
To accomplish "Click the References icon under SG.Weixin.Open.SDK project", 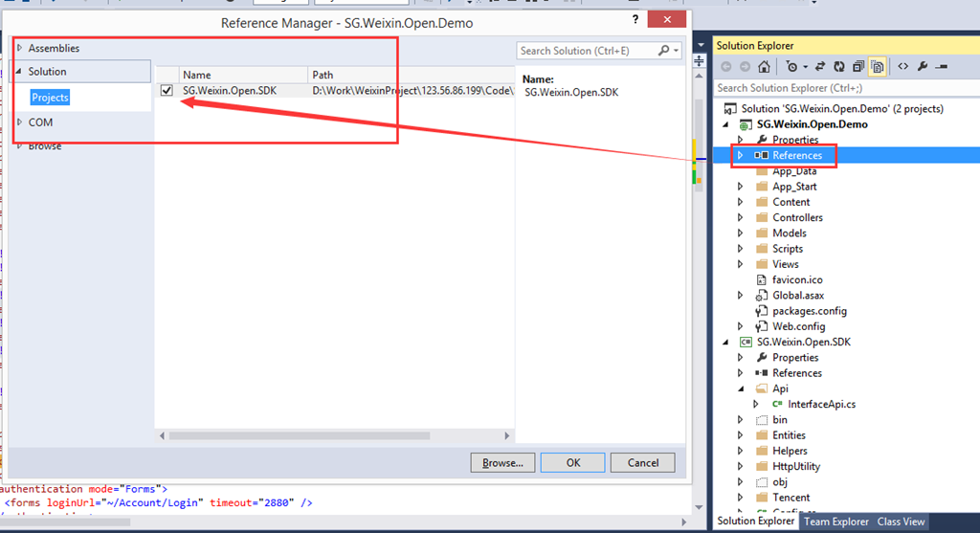I will coord(761,373).
